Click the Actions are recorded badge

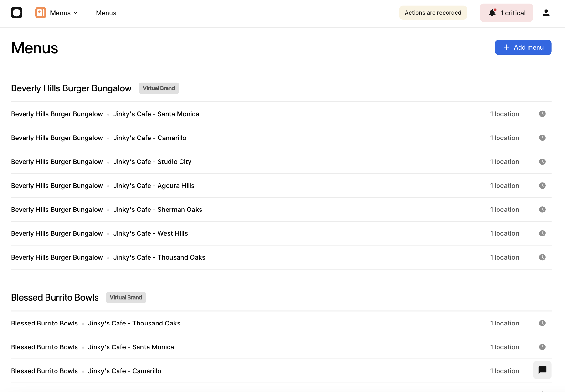tap(433, 13)
